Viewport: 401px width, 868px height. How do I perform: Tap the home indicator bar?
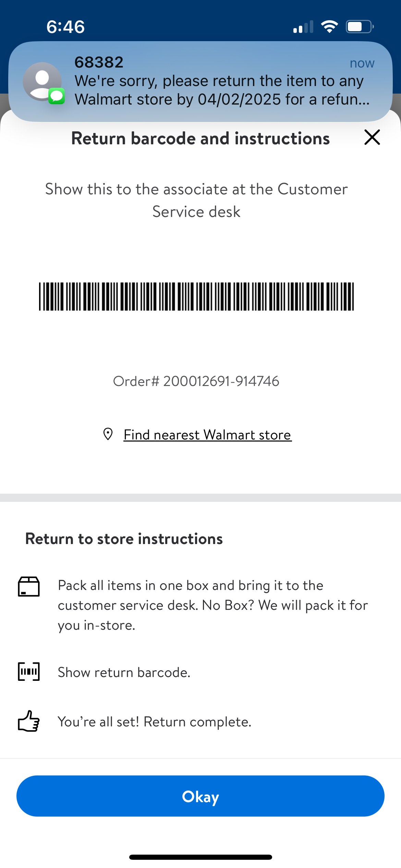point(200,857)
